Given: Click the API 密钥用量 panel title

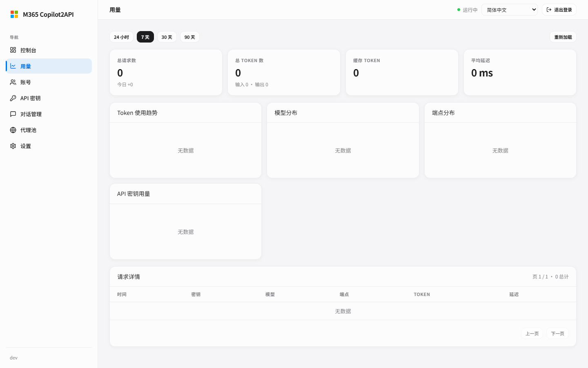Looking at the screenshot, I should [x=134, y=194].
